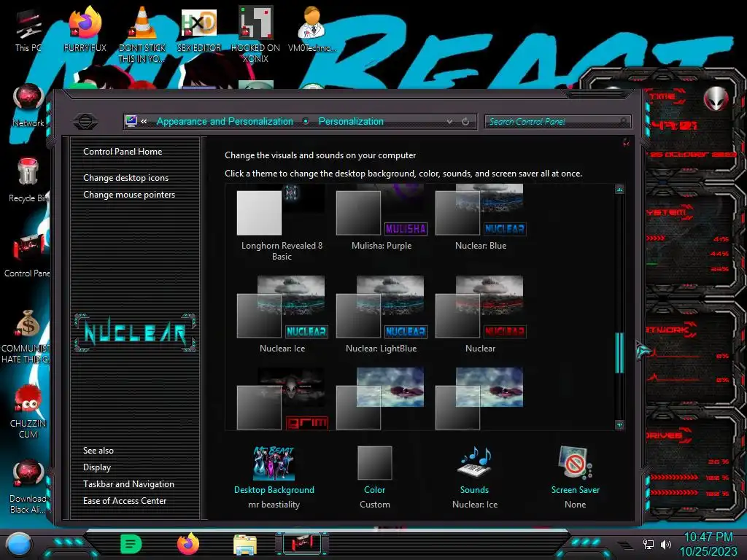This screenshot has height=560, width=747.
Task: Open the Screen Saver icon
Action: 575,462
